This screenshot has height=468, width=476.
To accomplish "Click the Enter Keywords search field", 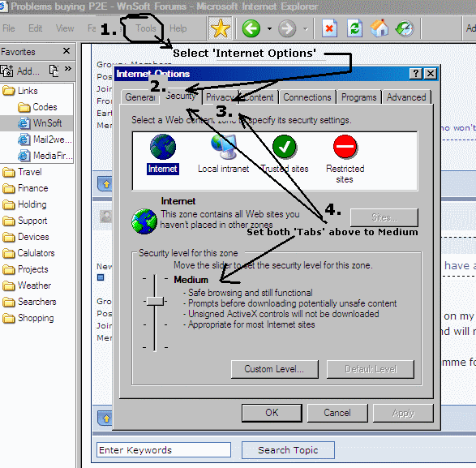I will click(164, 450).
